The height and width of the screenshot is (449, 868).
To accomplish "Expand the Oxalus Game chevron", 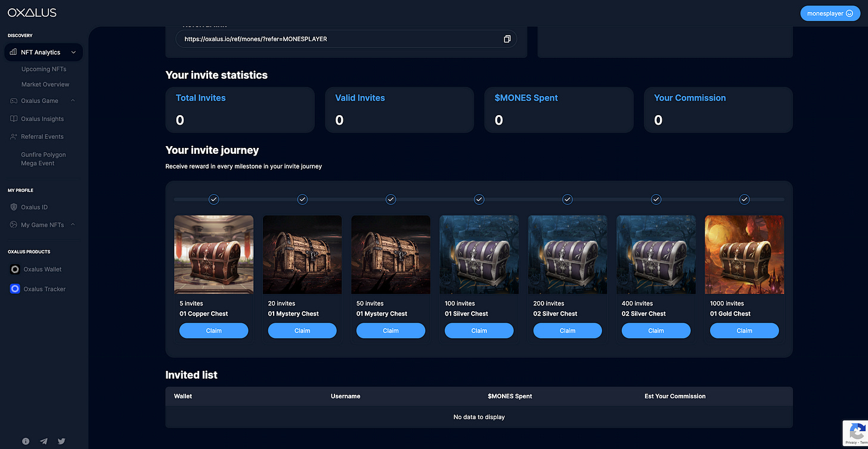I will pos(73,101).
